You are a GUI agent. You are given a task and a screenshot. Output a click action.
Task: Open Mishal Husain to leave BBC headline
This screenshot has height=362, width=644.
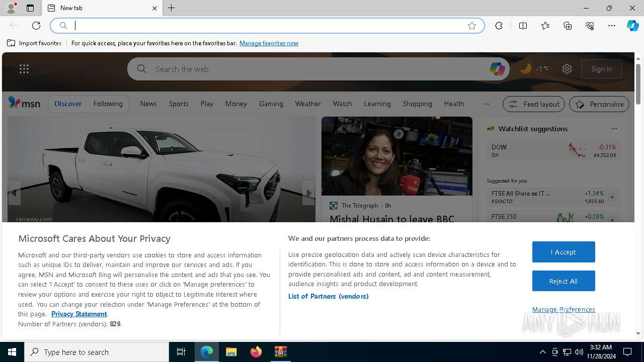pyautogui.click(x=392, y=219)
